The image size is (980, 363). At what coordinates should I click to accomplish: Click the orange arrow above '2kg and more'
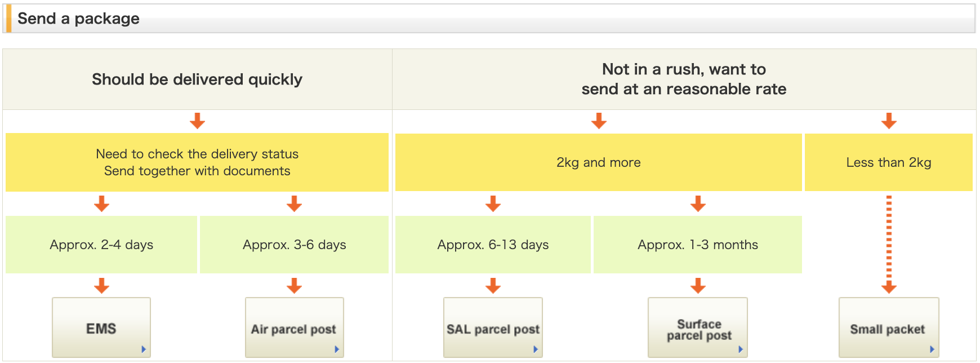coord(598,120)
